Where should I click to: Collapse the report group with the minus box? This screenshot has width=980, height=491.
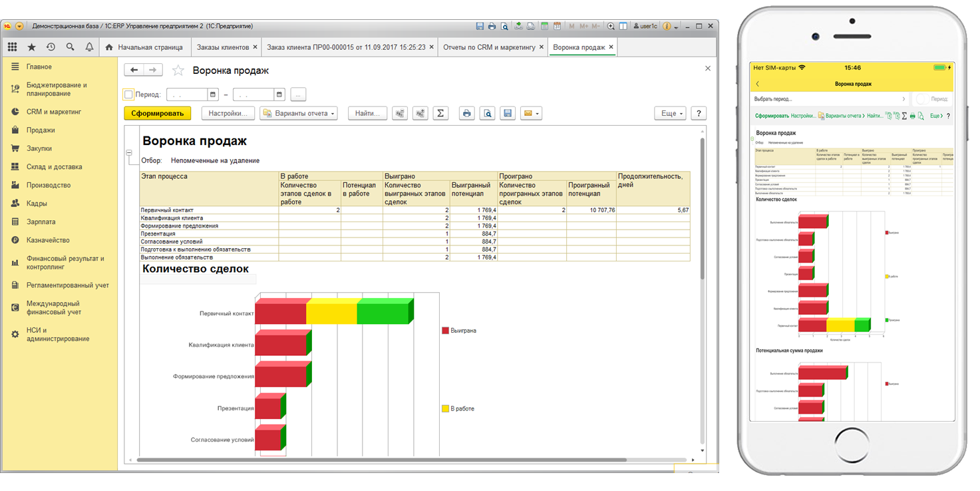point(130,153)
